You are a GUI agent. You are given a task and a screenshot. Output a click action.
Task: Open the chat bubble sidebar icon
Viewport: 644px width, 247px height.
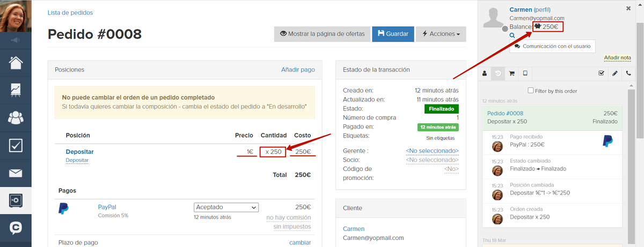(x=16, y=229)
